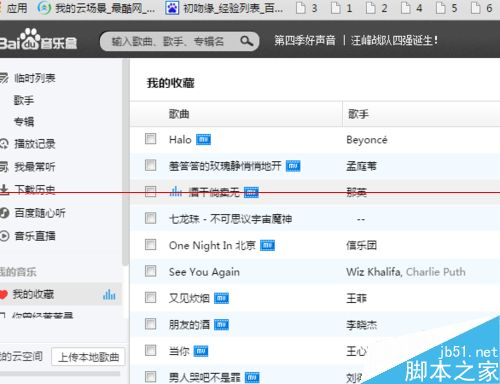
Task: Click the play circle icon for 音乐直播
Action: 4,236
